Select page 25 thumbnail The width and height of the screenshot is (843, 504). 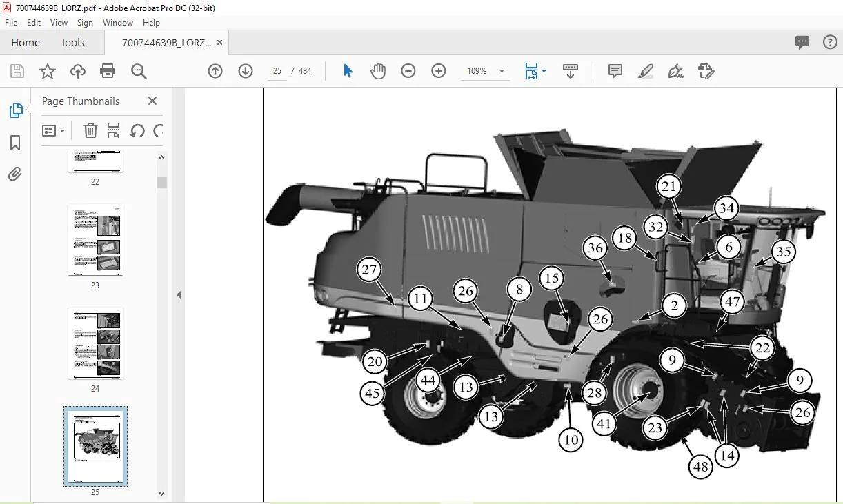[95, 446]
